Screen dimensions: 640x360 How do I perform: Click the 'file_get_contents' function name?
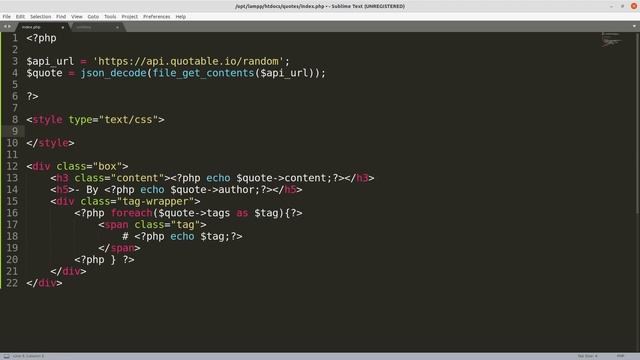point(203,73)
